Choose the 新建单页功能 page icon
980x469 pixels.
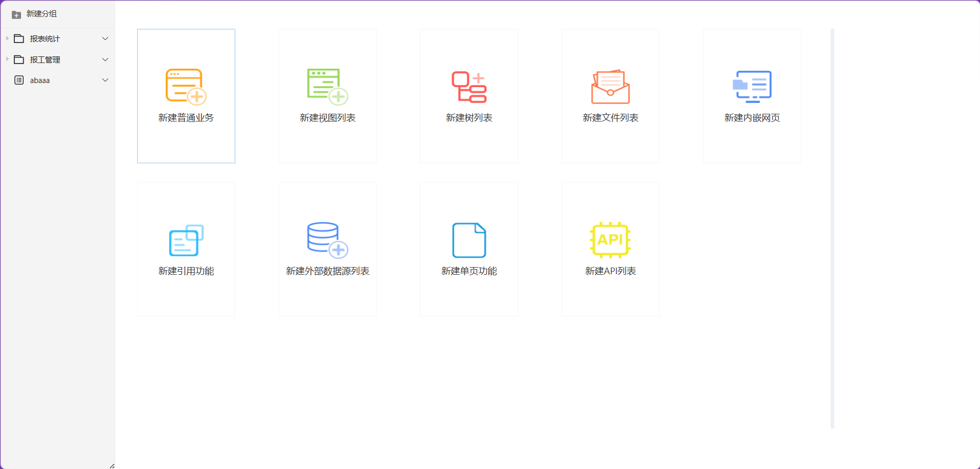pyautogui.click(x=469, y=240)
